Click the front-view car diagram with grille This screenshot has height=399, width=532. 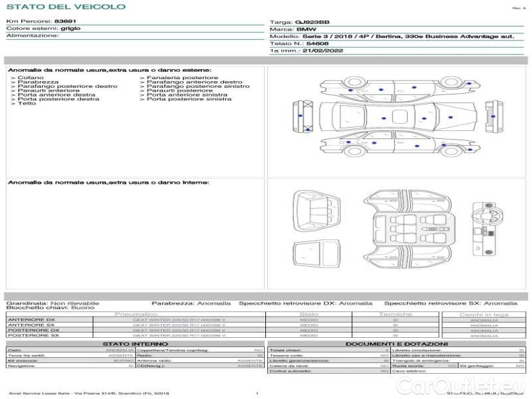click(304, 116)
